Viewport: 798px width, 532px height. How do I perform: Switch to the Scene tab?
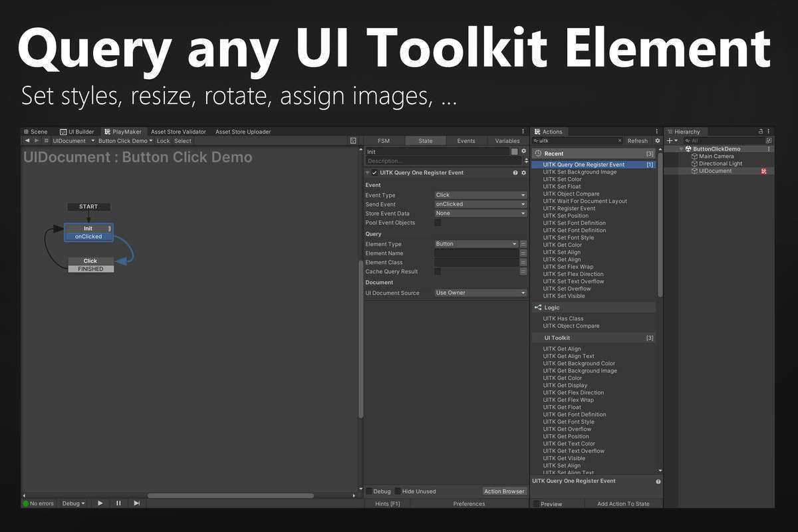(35, 132)
